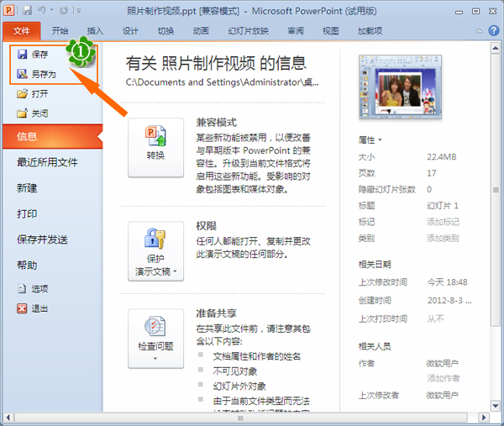Screen dimensions: 504x426
Task: Click the 保存 (Save) item in backstage menu
Action: coord(33,55)
